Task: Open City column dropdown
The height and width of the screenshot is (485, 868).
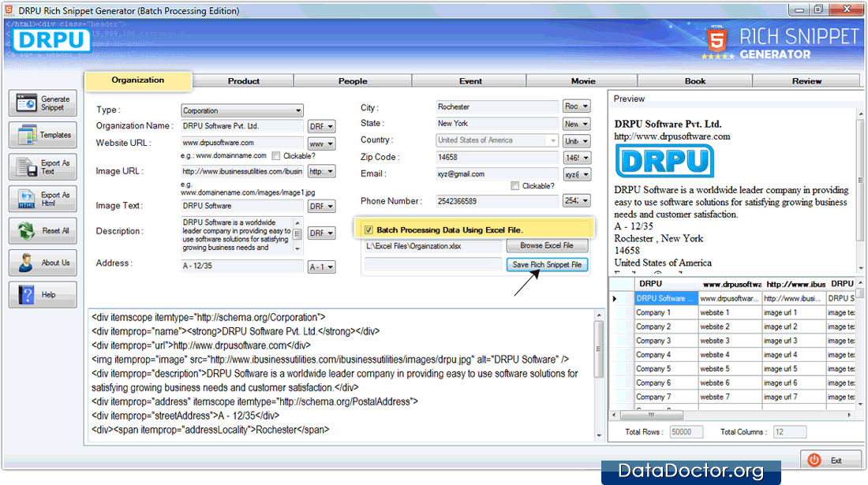Action: [x=576, y=106]
